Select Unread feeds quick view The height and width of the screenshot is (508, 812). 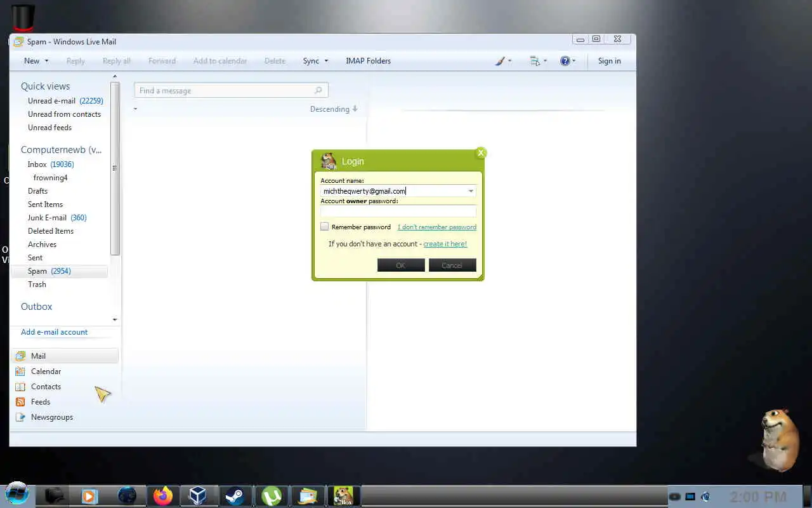(49, 128)
